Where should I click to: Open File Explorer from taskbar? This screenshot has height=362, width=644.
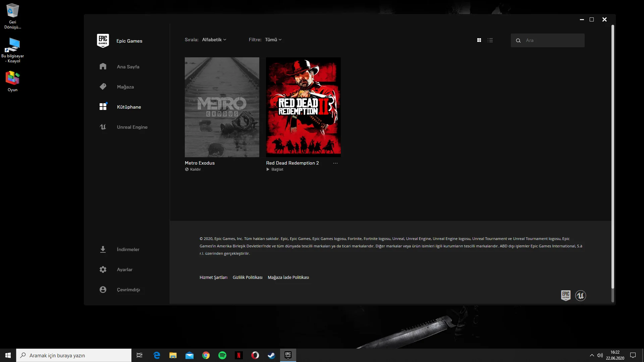click(x=173, y=355)
